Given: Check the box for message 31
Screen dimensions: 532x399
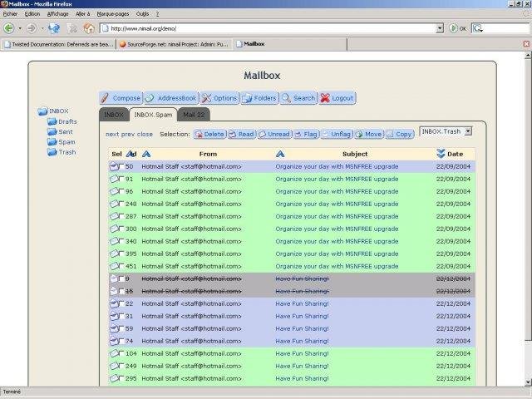Looking at the screenshot, I should 122,316.
